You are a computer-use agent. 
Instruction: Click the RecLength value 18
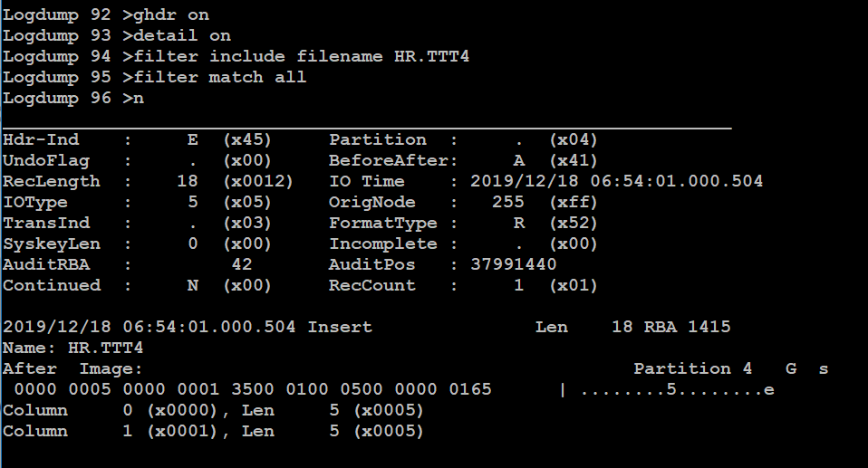click(188, 181)
